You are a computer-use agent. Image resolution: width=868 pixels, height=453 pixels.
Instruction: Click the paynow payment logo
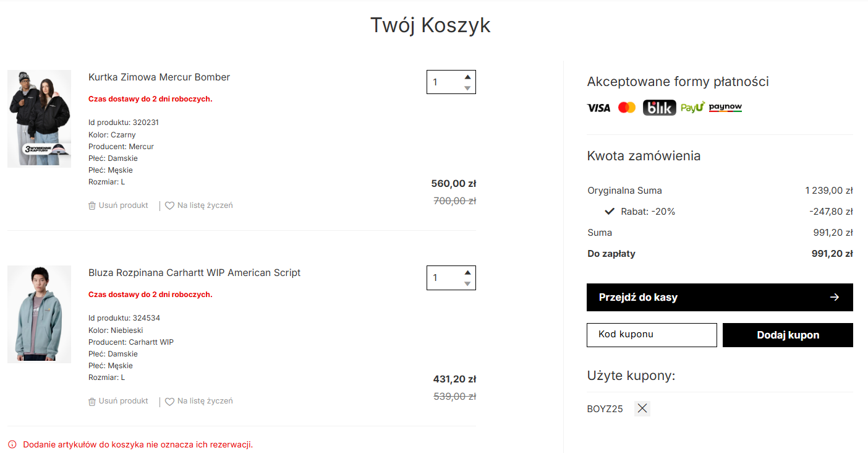725,108
